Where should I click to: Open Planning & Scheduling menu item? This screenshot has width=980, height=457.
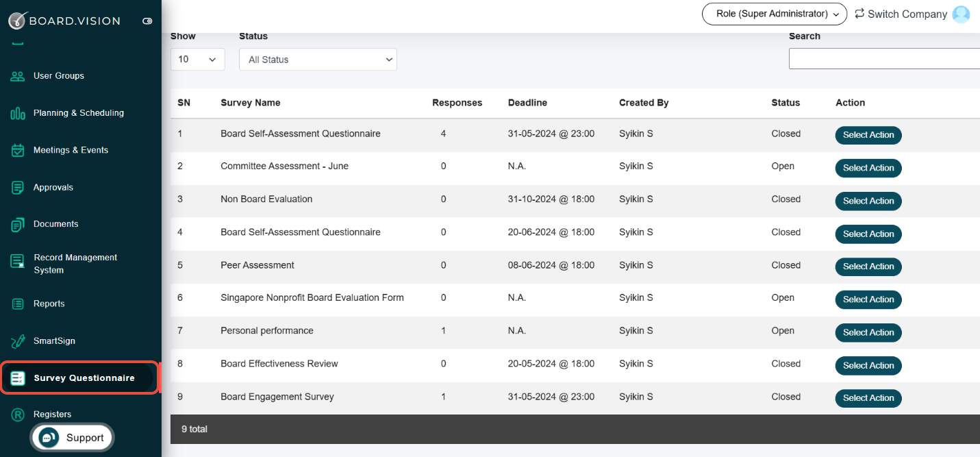coord(79,113)
